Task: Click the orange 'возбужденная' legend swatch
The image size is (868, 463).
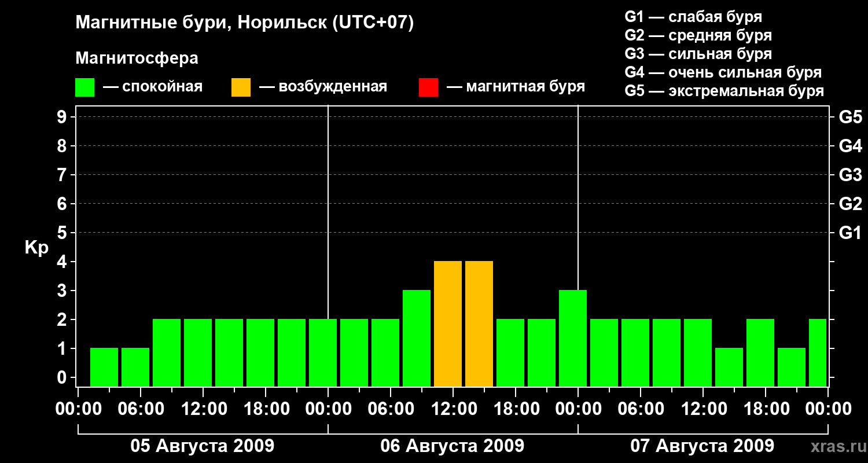Action: 241,87
